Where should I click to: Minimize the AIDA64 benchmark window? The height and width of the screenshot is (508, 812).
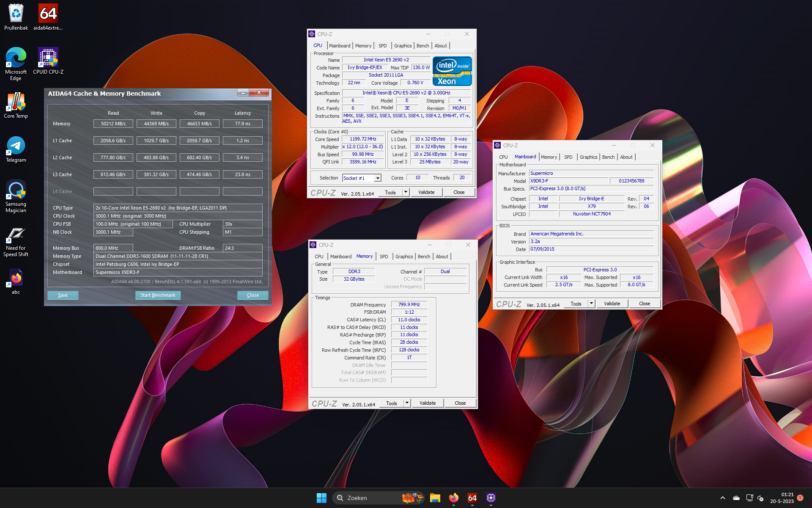pyautogui.click(x=243, y=93)
